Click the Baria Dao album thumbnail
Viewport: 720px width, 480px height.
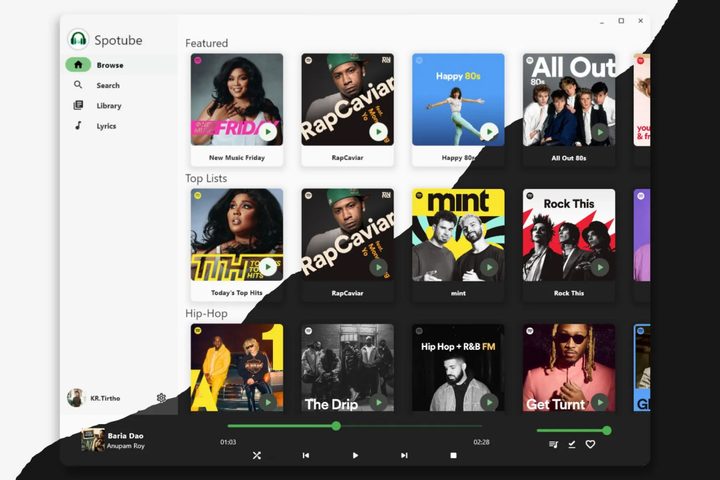pyautogui.click(x=93, y=440)
